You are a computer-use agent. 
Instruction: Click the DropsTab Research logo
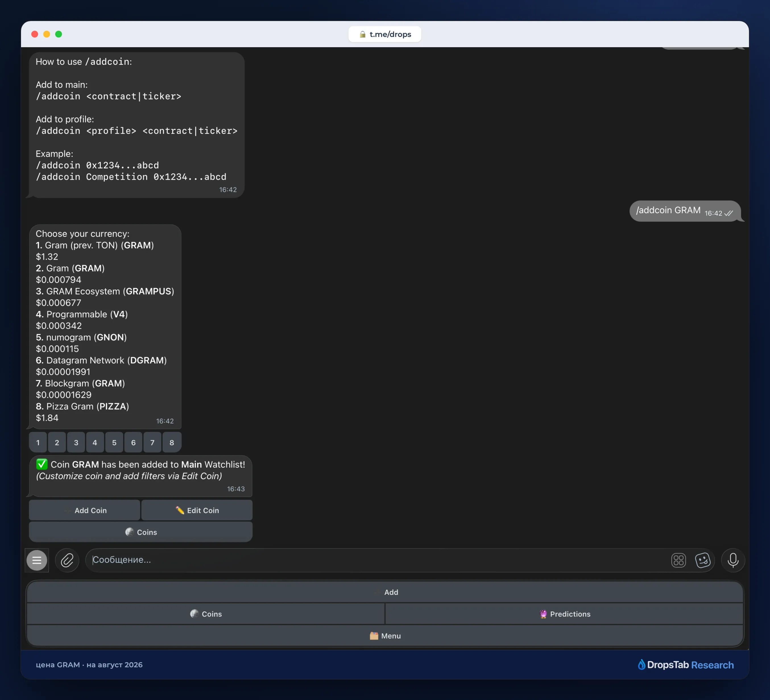[686, 665]
